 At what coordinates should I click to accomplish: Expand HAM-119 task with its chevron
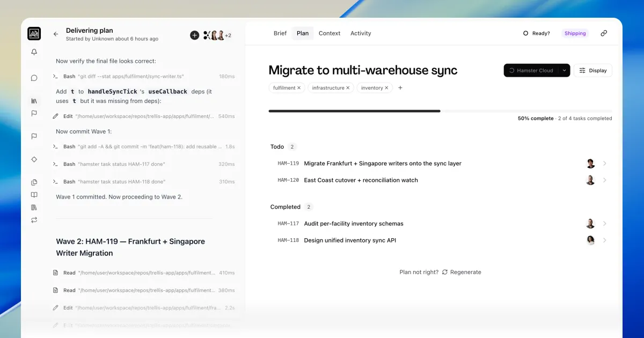tap(605, 164)
